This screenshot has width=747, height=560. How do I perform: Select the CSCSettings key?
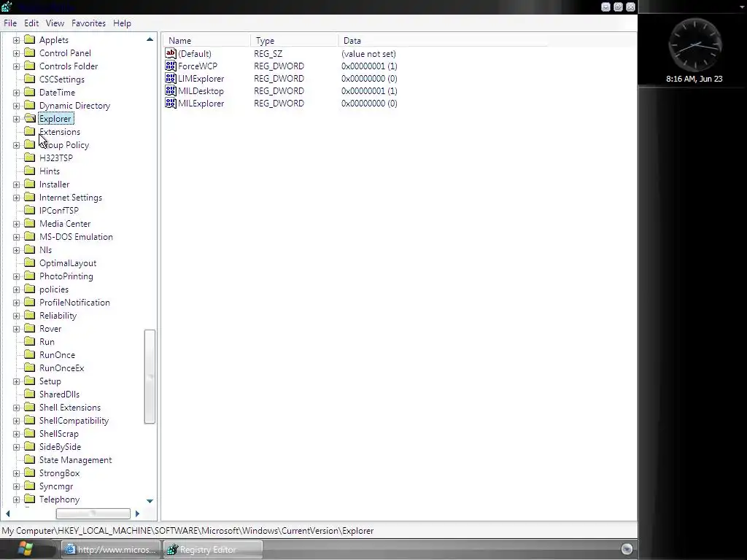point(61,79)
